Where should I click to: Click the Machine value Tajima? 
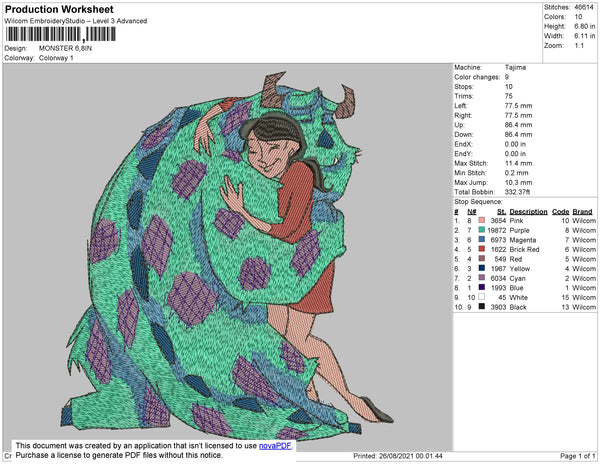coord(515,67)
